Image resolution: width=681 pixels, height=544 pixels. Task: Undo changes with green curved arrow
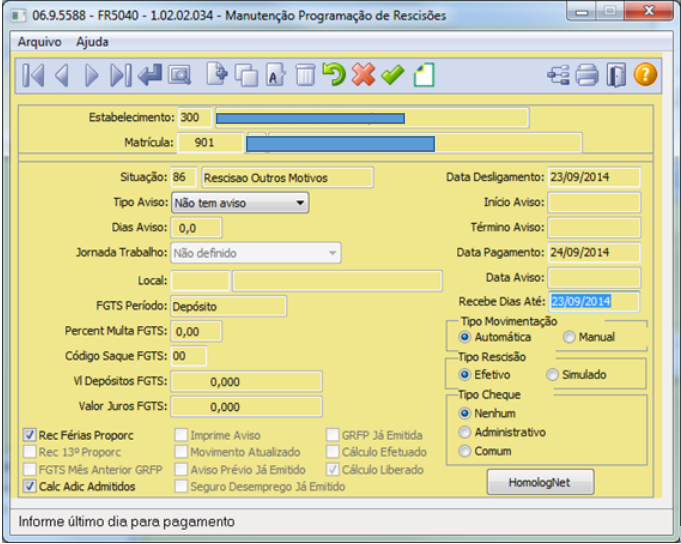[334, 74]
